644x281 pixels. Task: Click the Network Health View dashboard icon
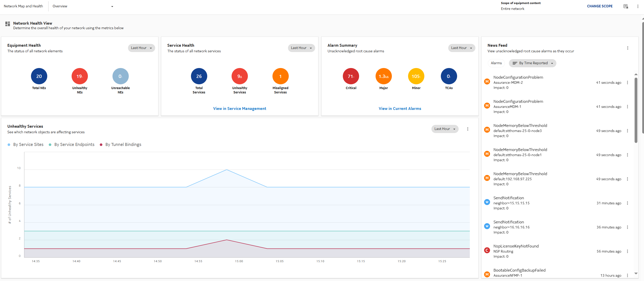click(8, 24)
